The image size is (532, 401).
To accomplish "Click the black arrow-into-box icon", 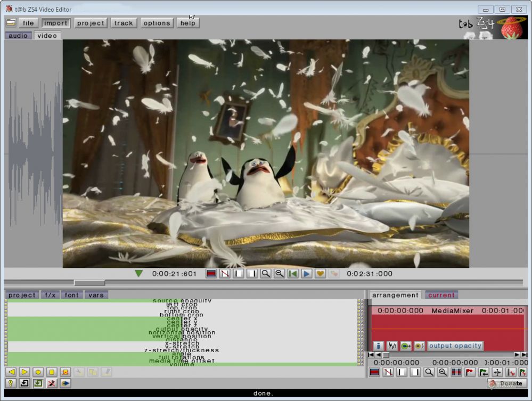I will 24,383.
